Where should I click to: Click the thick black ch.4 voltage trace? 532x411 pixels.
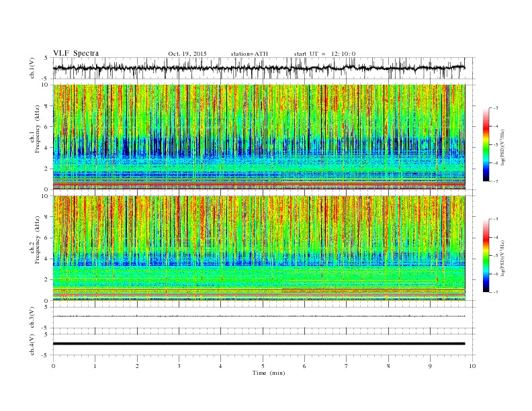(259, 344)
